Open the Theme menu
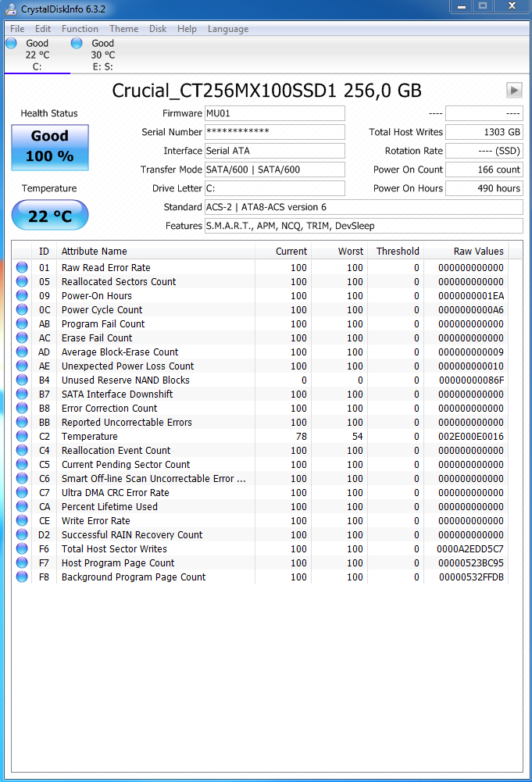 coord(123,29)
